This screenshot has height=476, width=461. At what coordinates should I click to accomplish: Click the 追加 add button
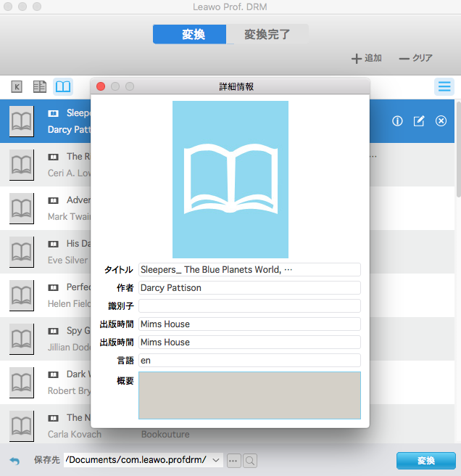366,59
